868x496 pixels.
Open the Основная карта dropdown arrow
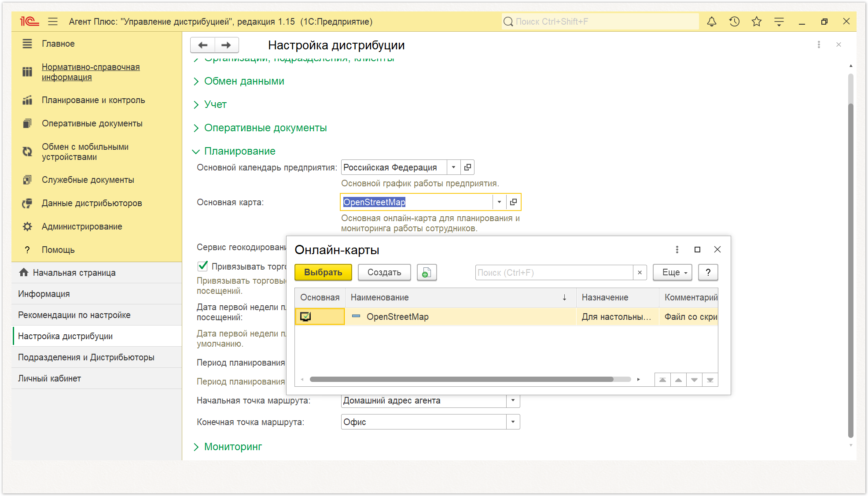click(499, 202)
